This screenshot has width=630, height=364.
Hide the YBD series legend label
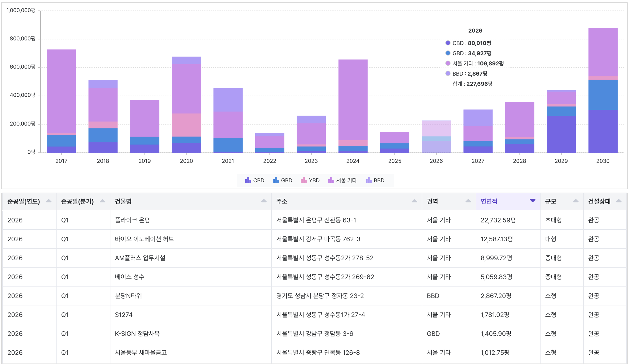314,180
